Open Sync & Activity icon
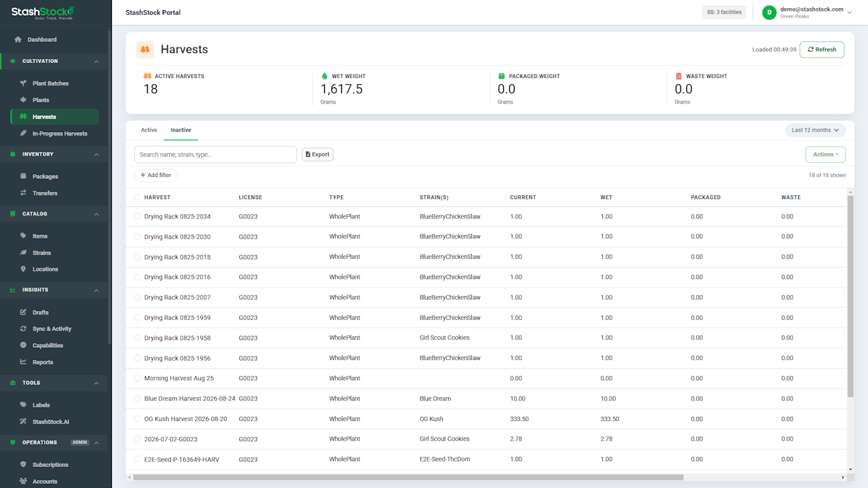868x488 pixels. [x=23, y=329]
